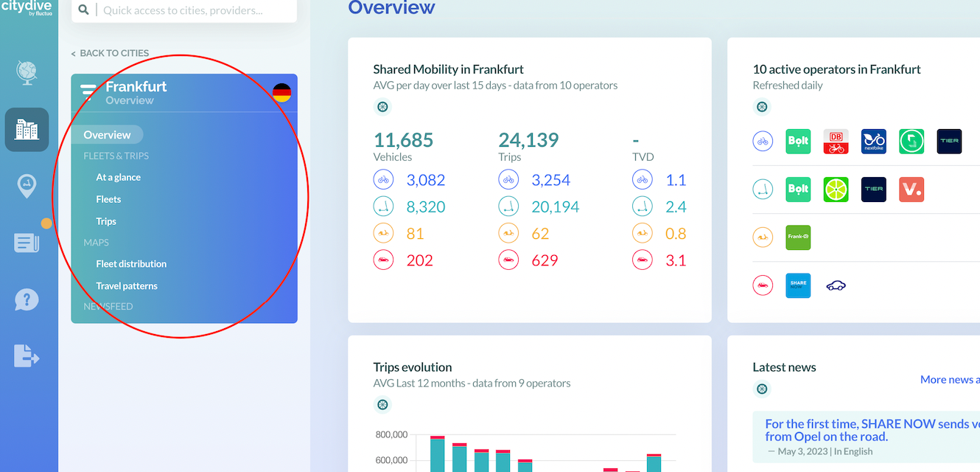Select the red V. scooter operator logo
This screenshot has height=472, width=980.
(x=911, y=189)
